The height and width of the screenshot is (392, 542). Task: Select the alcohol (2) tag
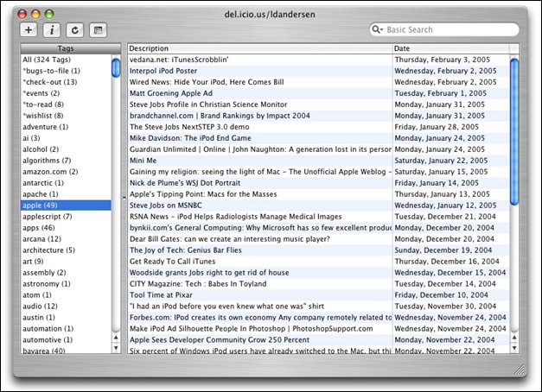click(x=66, y=149)
